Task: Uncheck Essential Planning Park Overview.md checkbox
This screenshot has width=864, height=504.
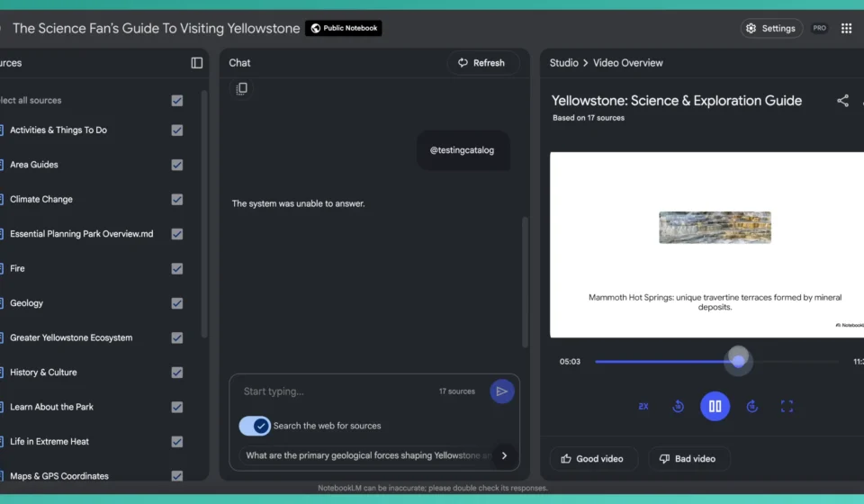Action: pos(177,234)
